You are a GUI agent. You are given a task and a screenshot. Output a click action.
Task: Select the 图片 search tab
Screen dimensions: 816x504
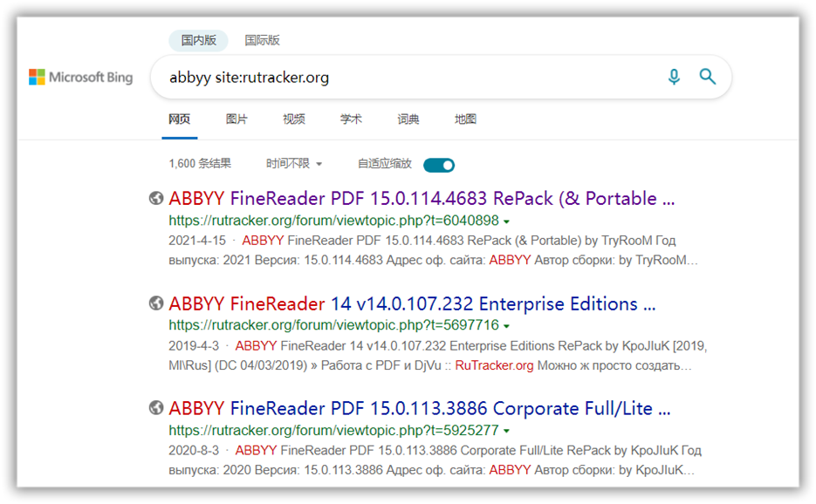[x=237, y=119]
